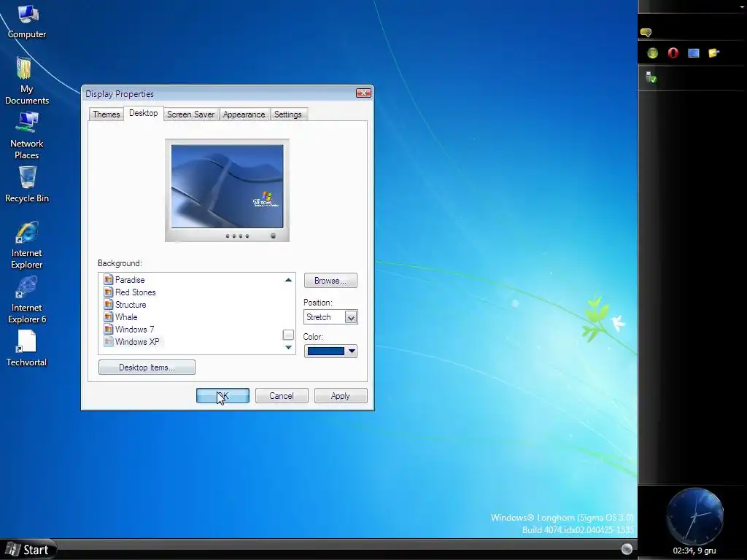Open the Techvortal shortcut icon
The width and height of the screenshot is (747, 560).
coord(27,348)
